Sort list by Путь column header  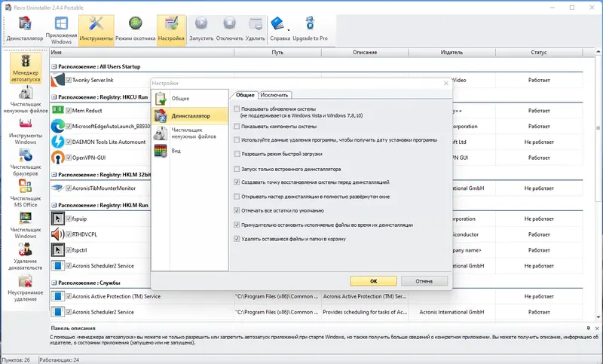click(x=277, y=52)
